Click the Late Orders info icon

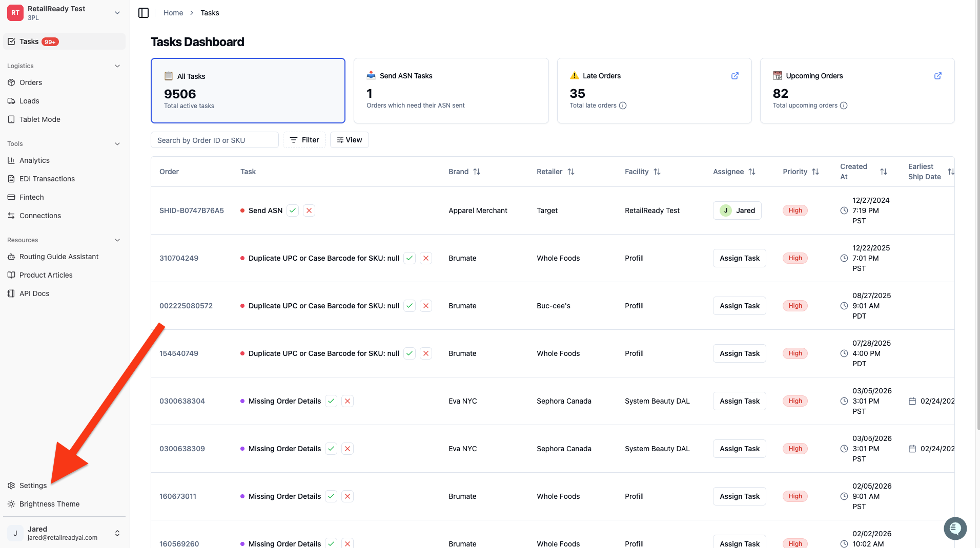(623, 106)
